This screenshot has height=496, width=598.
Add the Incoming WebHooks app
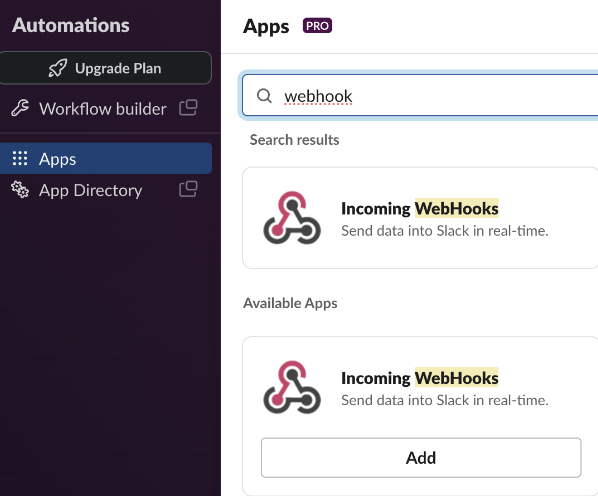[421, 458]
